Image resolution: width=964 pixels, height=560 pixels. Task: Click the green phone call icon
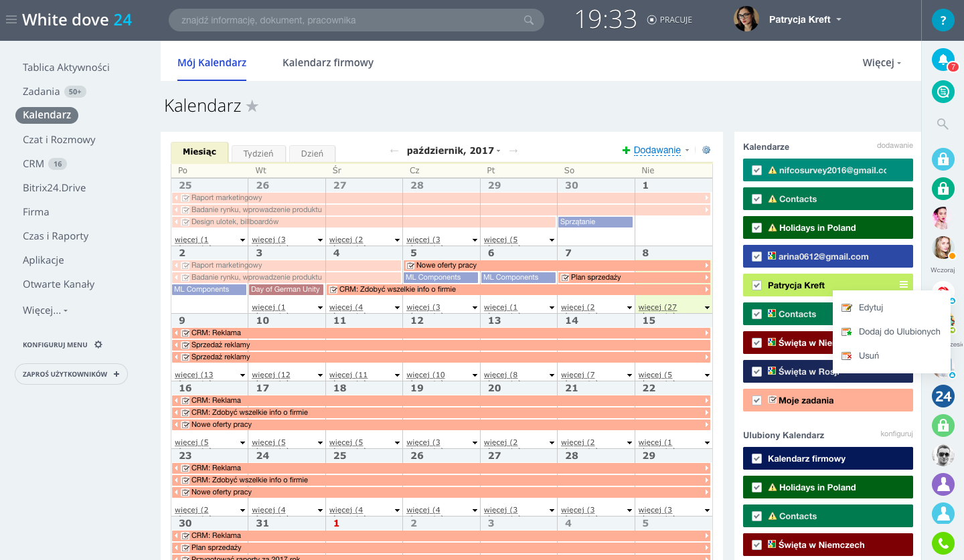tap(943, 544)
